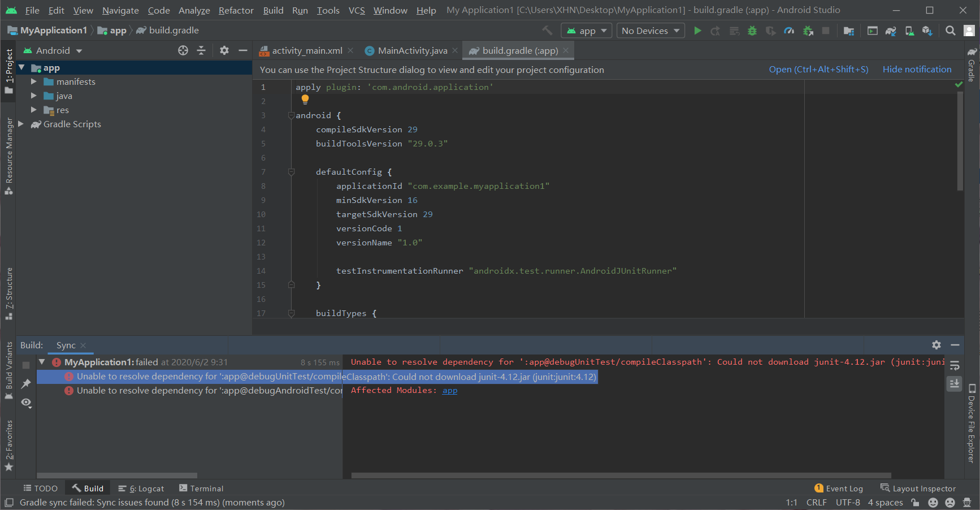Click the app link under Affected Modules
The height and width of the screenshot is (510, 980).
450,391
